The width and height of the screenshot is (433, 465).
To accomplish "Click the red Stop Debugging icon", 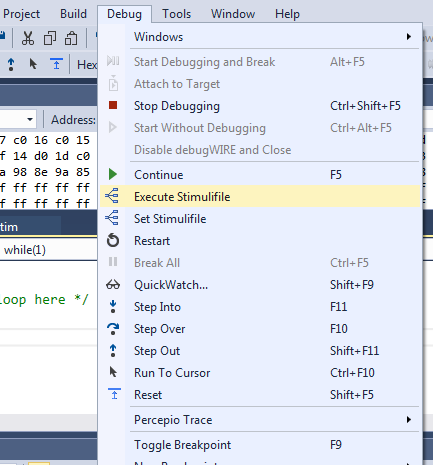I will pos(113,105).
